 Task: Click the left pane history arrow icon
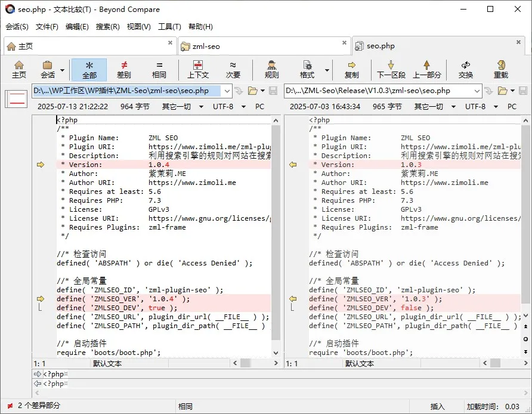click(x=239, y=91)
